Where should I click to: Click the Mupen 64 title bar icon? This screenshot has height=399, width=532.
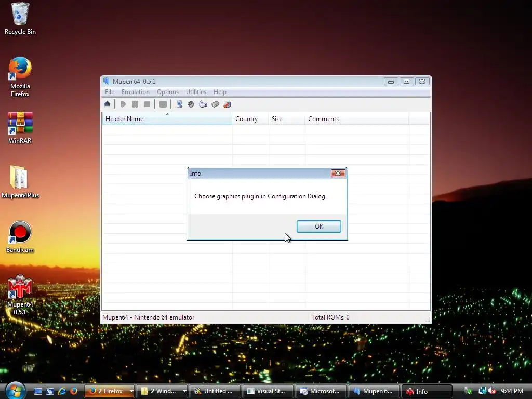[x=107, y=81]
